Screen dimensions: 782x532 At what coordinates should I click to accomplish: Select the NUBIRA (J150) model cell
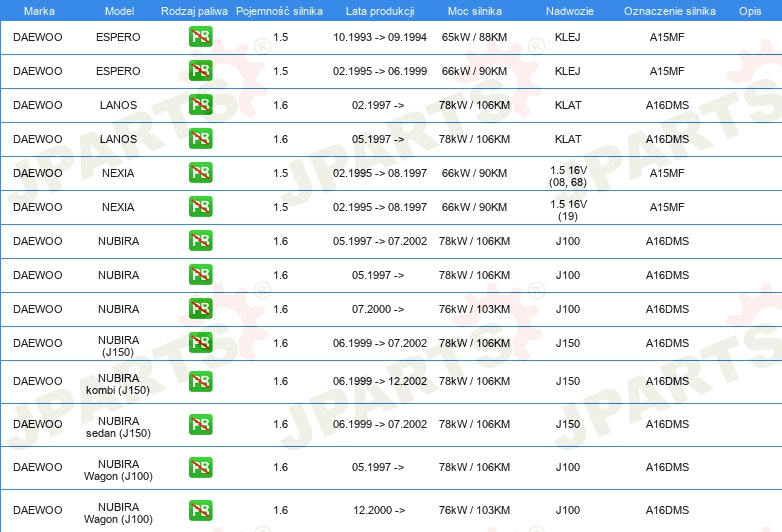(x=118, y=346)
